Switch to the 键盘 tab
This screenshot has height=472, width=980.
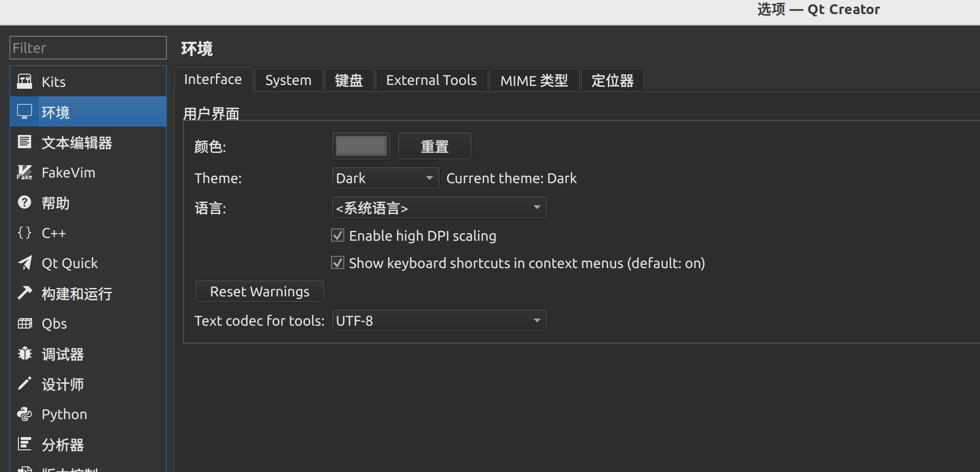tap(349, 80)
